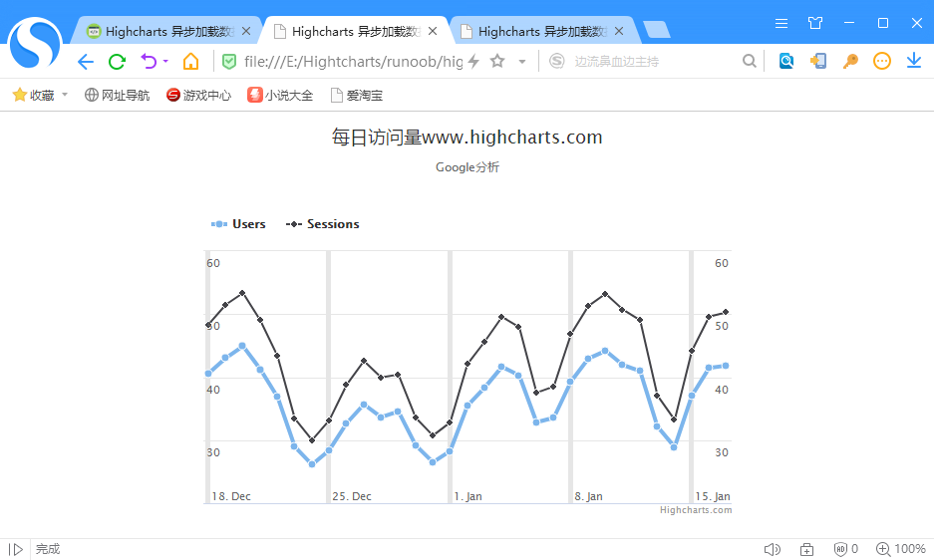The image size is (934, 560).
Task: Click the address bar URL field
Action: pos(353,62)
